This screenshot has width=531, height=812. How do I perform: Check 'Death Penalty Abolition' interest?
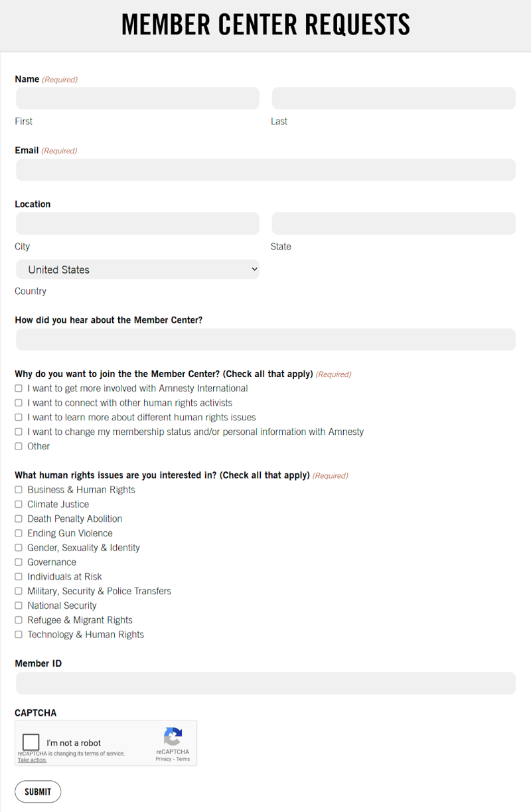(x=18, y=519)
